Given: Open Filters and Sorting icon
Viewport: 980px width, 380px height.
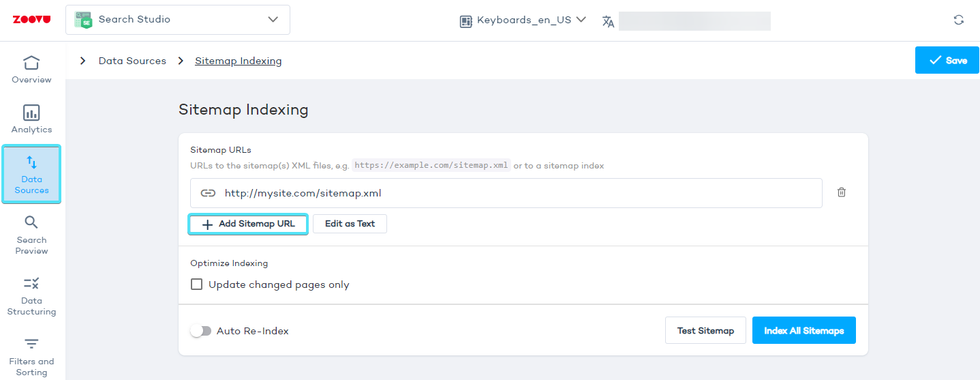Looking at the screenshot, I should (31, 344).
